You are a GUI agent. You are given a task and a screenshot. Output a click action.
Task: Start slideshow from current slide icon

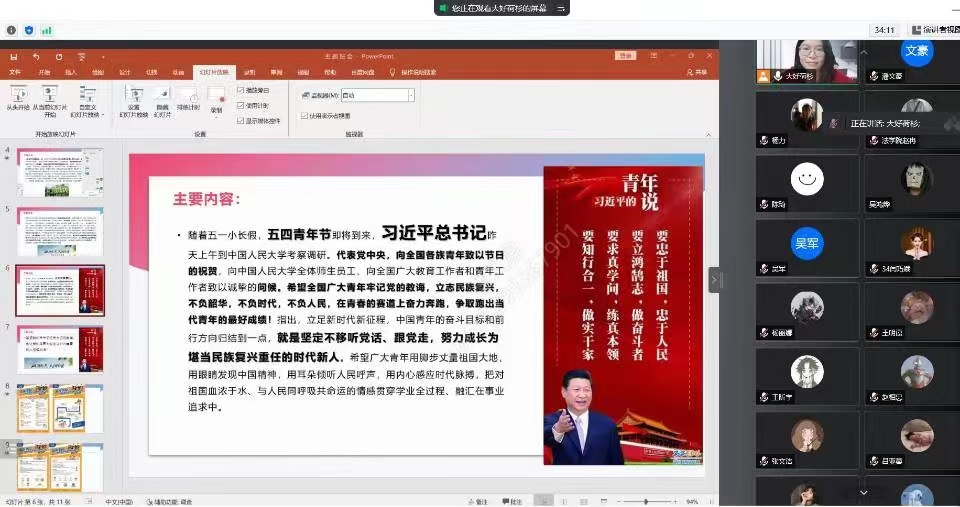[x=48, y=95]
